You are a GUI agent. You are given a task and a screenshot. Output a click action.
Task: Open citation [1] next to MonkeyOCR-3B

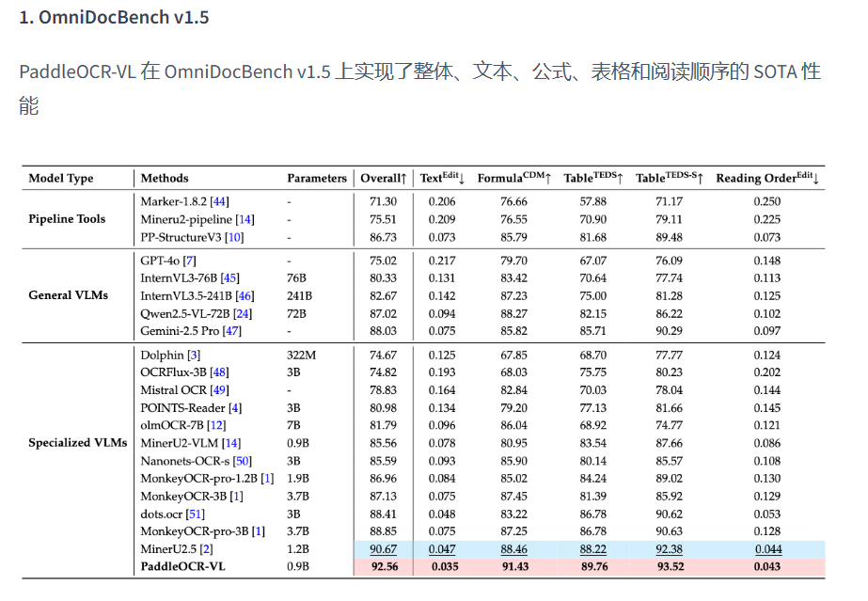pos(236,497)
